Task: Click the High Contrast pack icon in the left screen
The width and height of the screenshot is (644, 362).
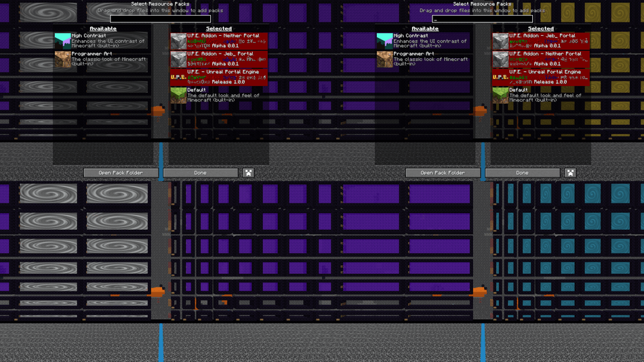Action: 63,41
